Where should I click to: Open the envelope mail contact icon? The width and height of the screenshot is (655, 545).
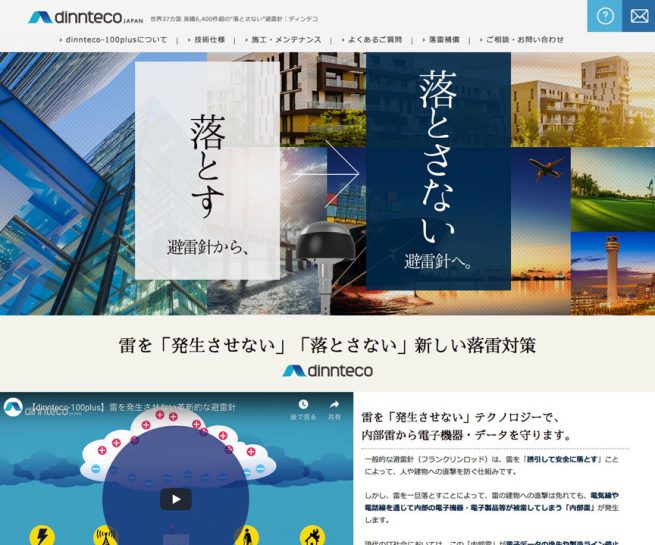[638, 16]
